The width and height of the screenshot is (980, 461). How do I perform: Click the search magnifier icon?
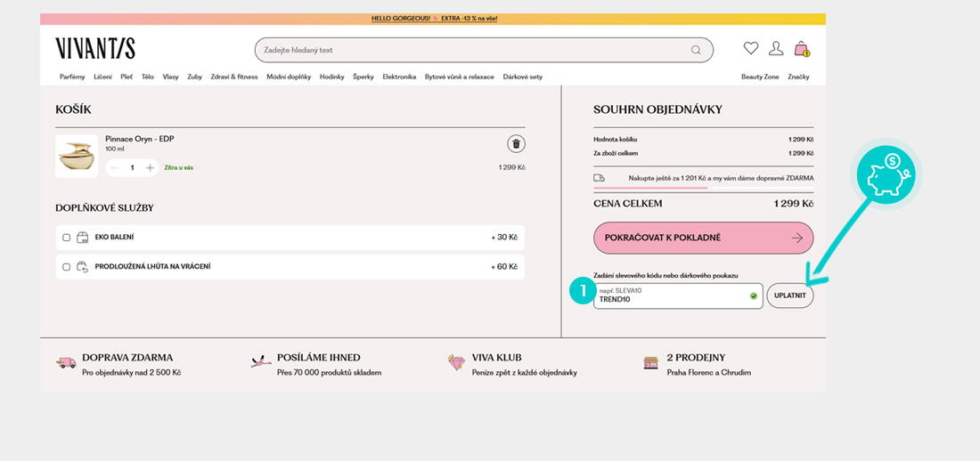click(x=696, y=51)
